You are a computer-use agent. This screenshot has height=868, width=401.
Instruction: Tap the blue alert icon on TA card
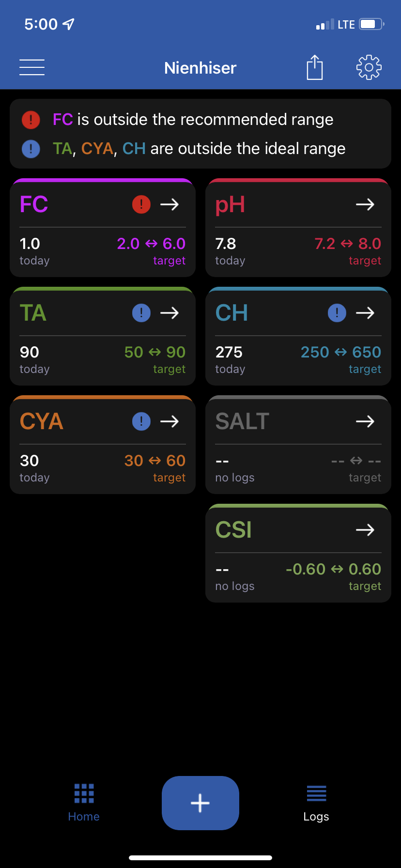pos(141,313)
